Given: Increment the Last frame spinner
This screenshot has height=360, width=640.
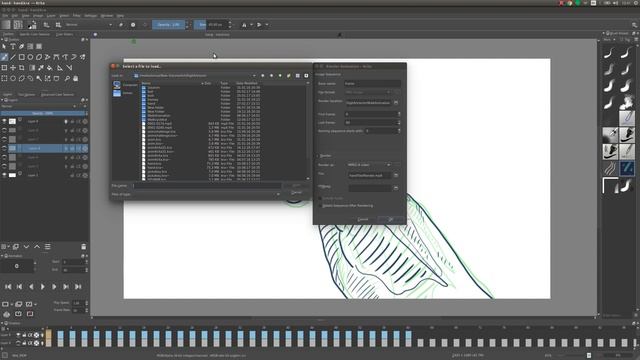Looking at the screenshot, I should (399, 121).
